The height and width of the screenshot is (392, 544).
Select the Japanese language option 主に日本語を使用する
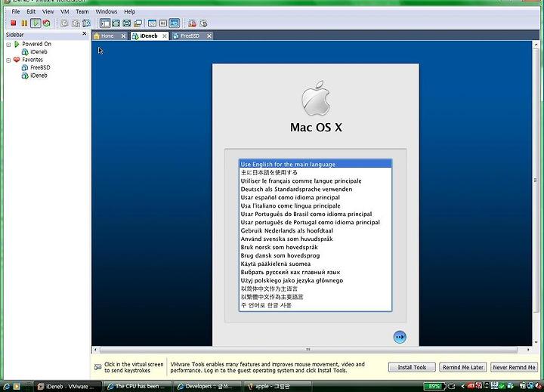[315, 172]
